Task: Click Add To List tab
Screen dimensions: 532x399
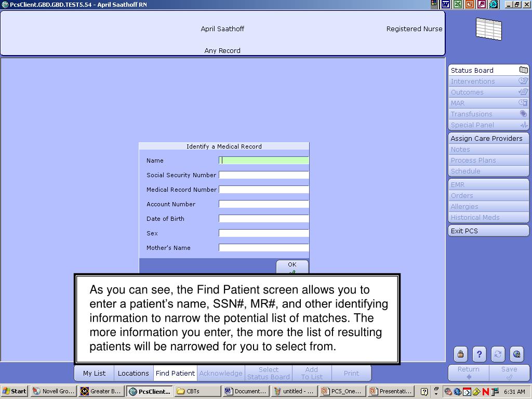Action: [312, 373]
